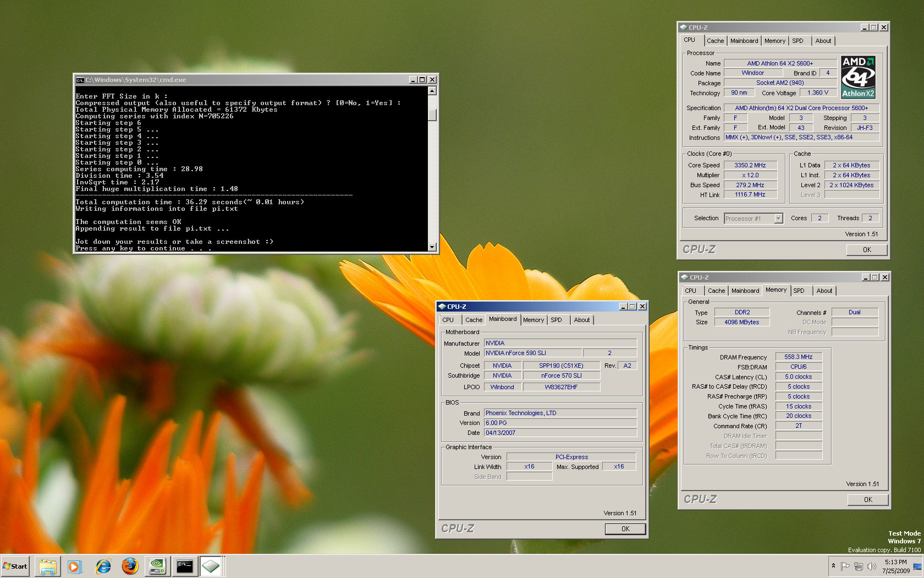Click the 'NVIDIA nForce 590 SLI' model field
Image resolution: width=924 pixels, height=578 pixels.
(532, 353)
